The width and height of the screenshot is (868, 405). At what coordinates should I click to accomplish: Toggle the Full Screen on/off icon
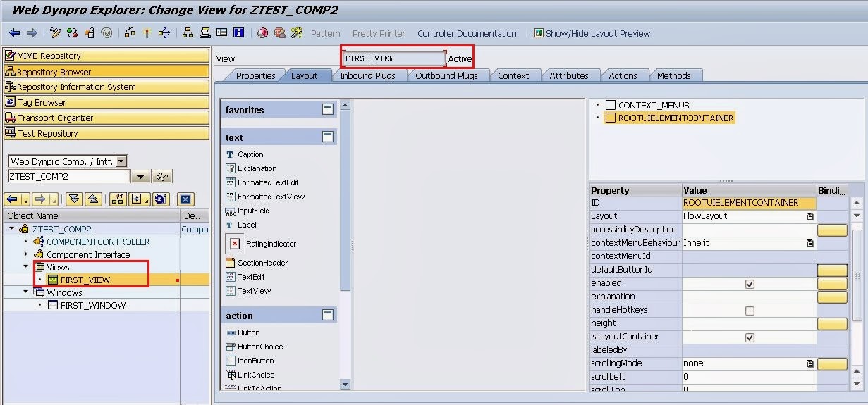[x=222, y=33]
